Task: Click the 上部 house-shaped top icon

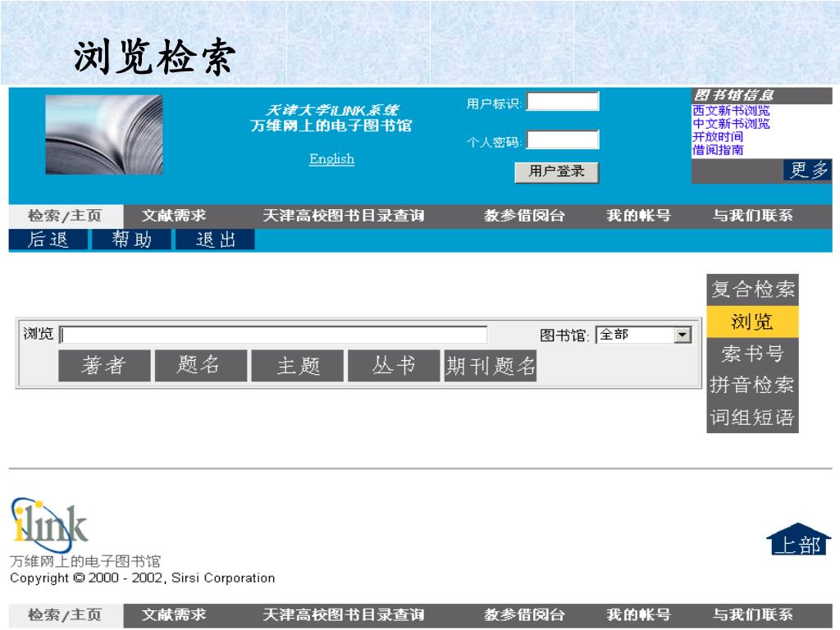Action: click(799, 540)
